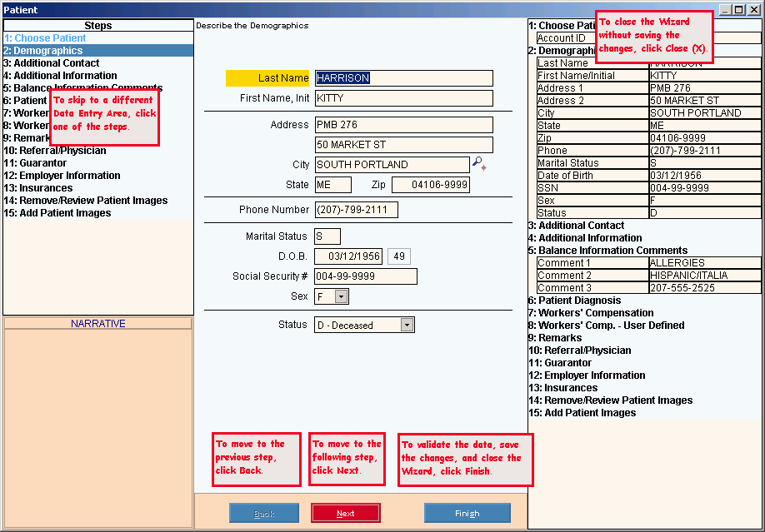Click Comment 3 value 207-555-2525 in summary
This screenshot has height=532, width=765.
704,288
